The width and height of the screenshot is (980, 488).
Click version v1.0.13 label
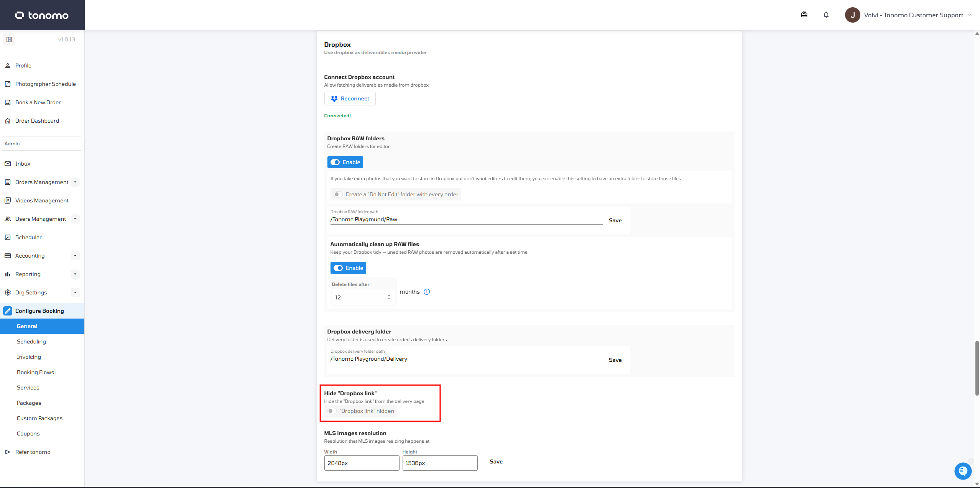coord(67,39)
